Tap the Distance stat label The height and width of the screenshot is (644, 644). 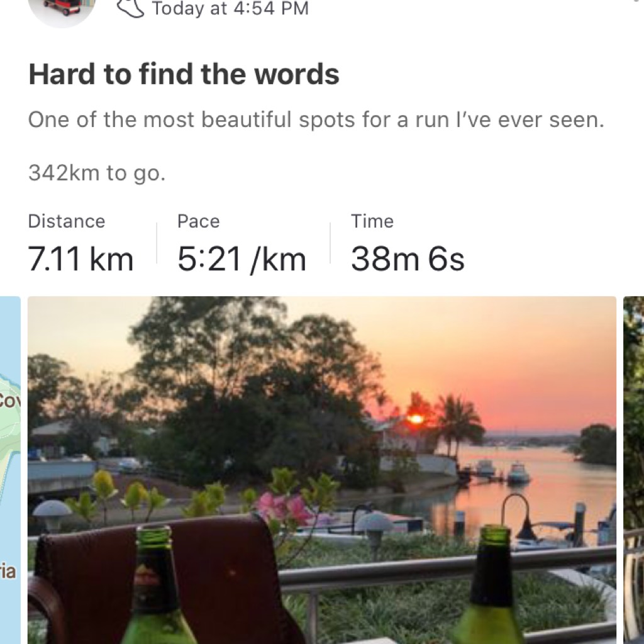tap(67, 221)
